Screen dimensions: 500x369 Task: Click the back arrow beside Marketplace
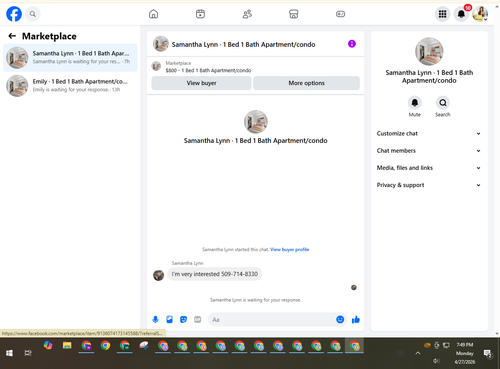click(x=12, y=36)
